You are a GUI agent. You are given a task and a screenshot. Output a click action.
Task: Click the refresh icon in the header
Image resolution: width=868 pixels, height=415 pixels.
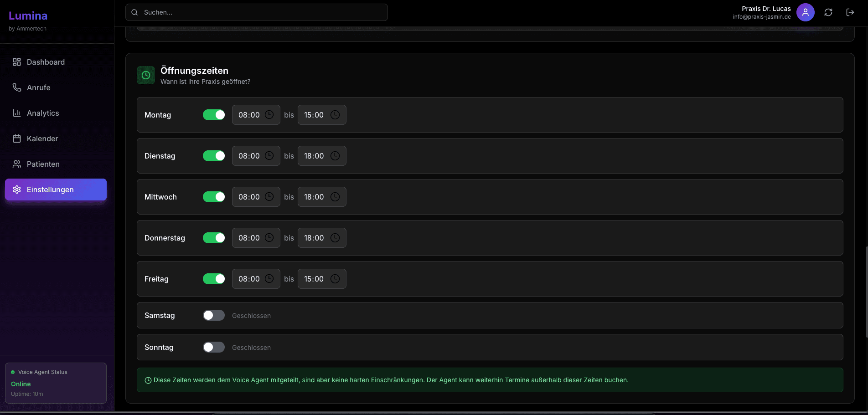828,12
